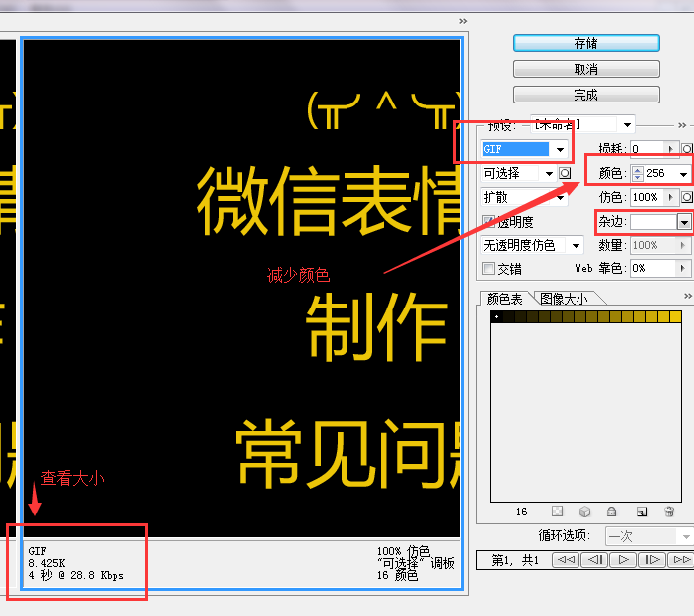The image size is (694, 616).
Task: Click the new color icon
Action: pyautogui.click(x=642, y=512)
